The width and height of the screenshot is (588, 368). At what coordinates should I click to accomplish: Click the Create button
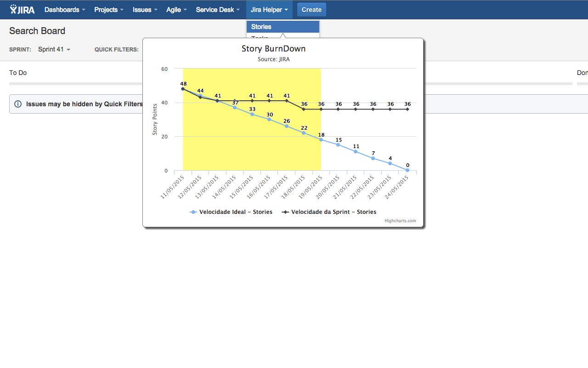coord(311,10)
